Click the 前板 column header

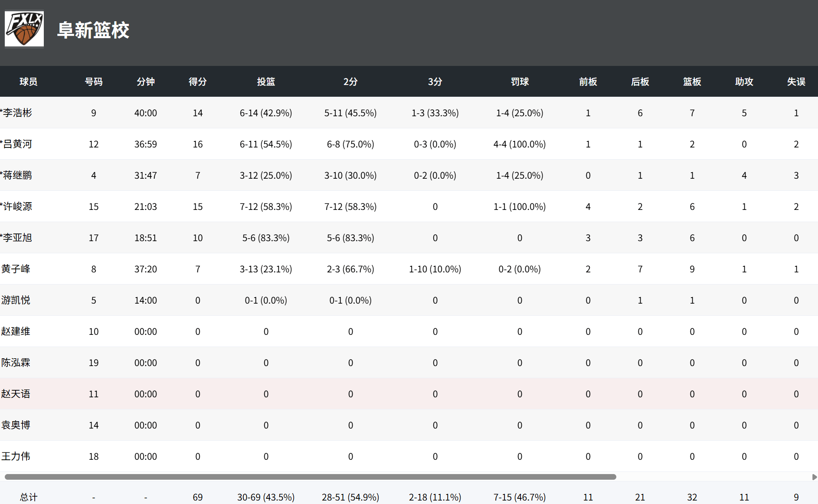point(588,82)
